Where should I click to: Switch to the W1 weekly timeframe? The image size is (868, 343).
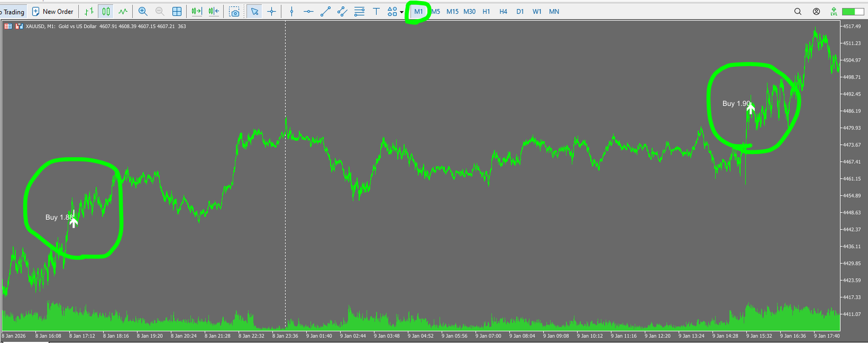537,11
